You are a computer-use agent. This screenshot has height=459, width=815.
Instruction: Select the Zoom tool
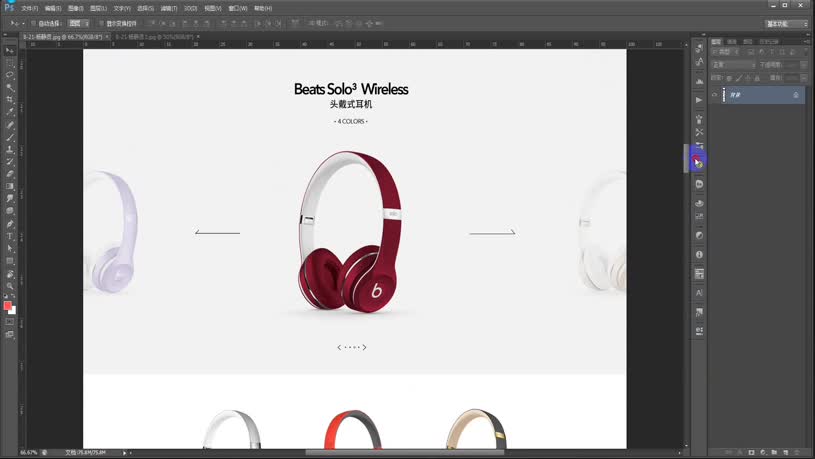pyautogui.click(x=9, y=286)
